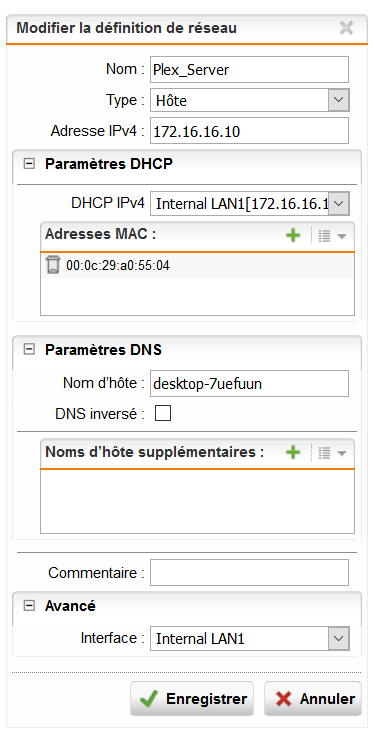Click the Adresse IPv4 input field

[x=249, y=131]
